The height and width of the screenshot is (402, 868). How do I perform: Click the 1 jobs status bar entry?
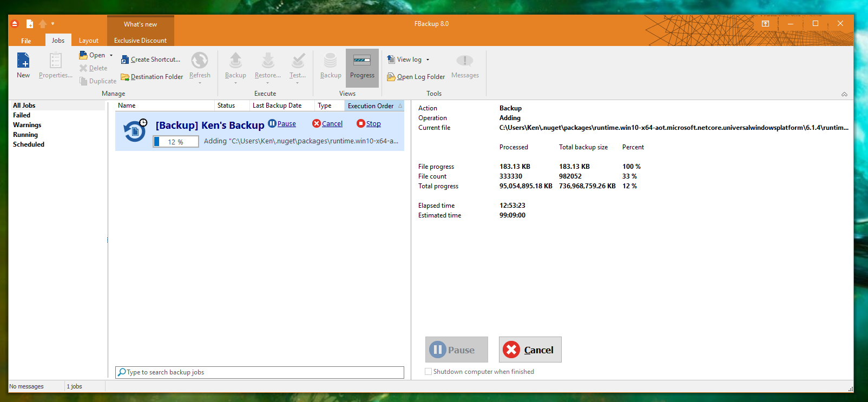(75, 386)
